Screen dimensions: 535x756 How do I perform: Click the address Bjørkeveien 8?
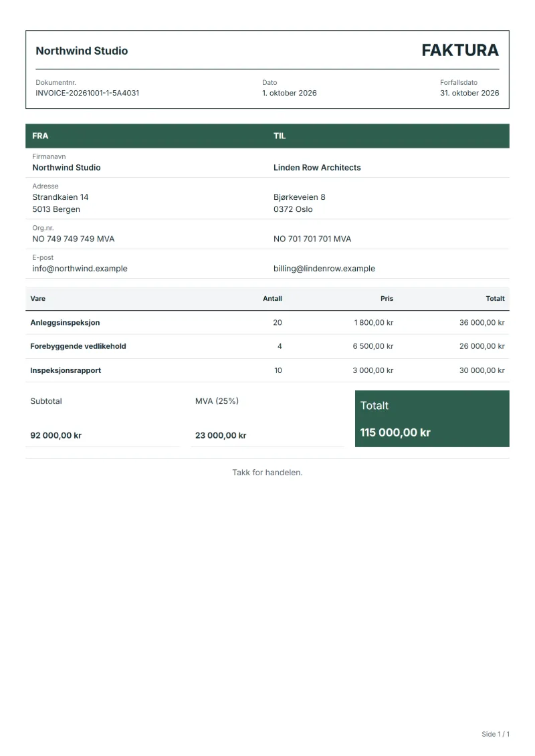(299, 197)
